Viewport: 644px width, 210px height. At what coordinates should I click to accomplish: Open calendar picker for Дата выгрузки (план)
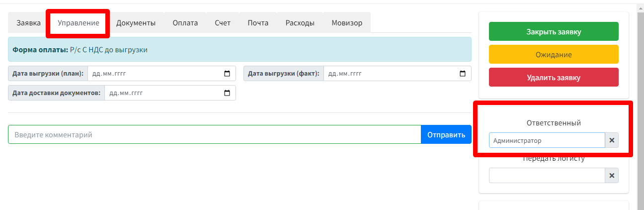coord(227,74)
